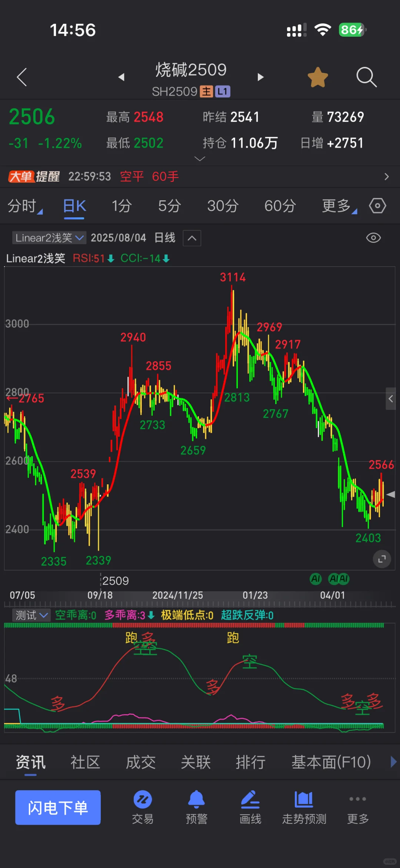
Task: Click the RSI:51 indicator value
Action: (x=93, y=258)
